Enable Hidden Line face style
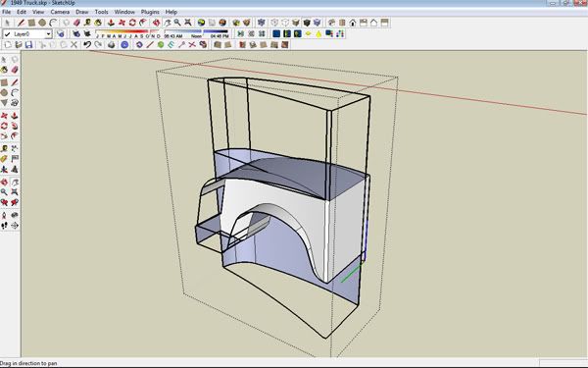This screenshot has width=588, height=368. [x=285, y=23]
